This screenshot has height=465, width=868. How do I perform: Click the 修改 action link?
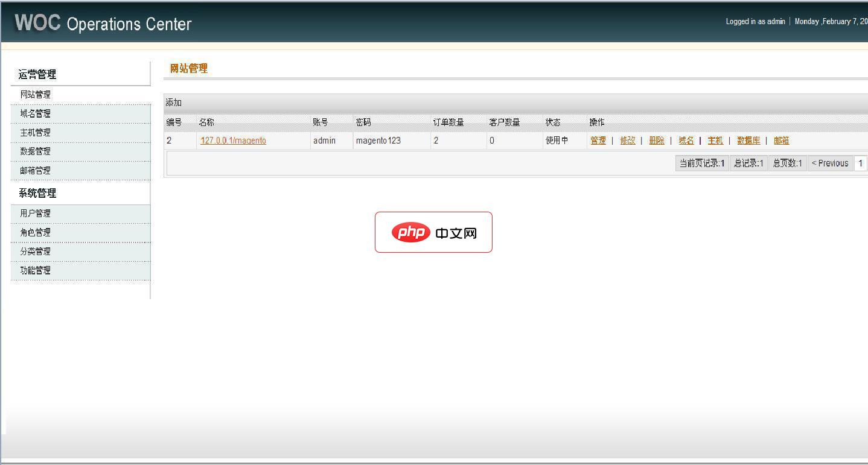628,141
